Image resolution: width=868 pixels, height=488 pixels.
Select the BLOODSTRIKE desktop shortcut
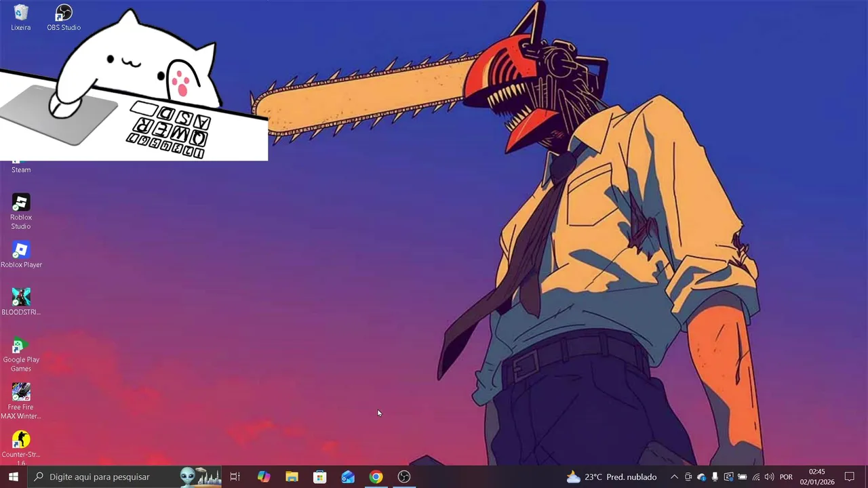pos(21,302)
